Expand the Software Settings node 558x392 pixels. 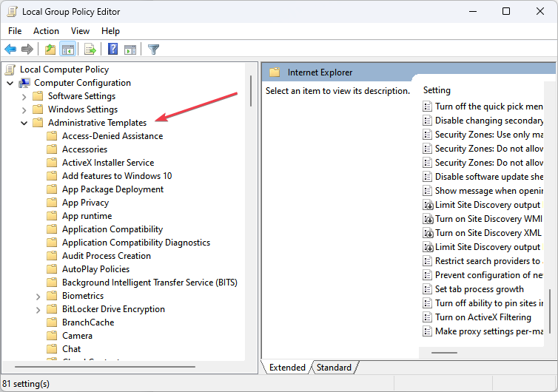[x=24, y=96]
